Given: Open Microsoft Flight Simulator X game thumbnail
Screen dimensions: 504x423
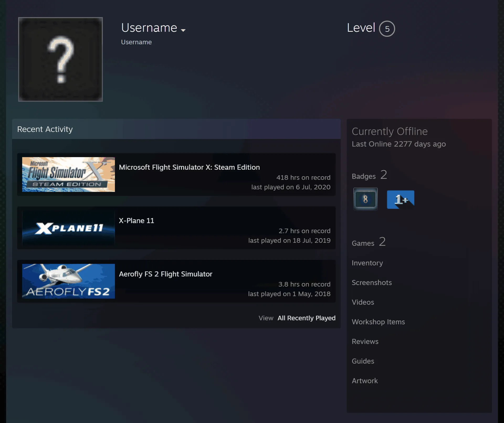Looking at the screenshot, I should 69,174.
